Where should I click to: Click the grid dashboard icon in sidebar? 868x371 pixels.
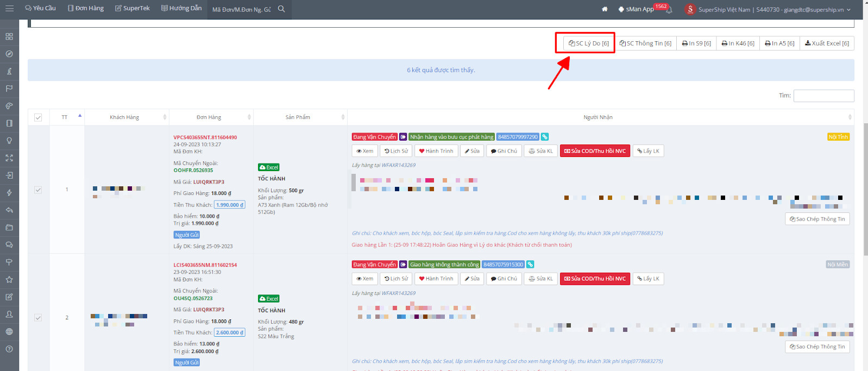(x=9, y=36)
